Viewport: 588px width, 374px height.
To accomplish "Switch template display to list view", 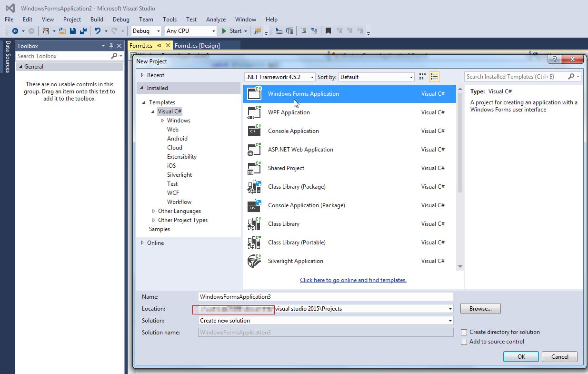I will (434, 76).
